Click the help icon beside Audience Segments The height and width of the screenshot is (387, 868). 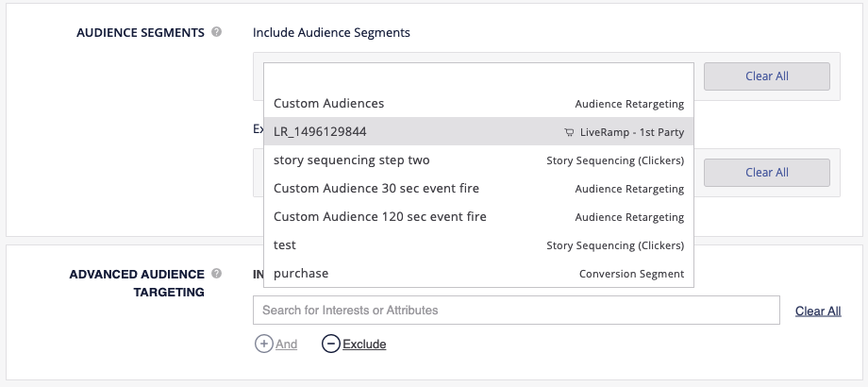pyautogui.click(x=217, y=32)
